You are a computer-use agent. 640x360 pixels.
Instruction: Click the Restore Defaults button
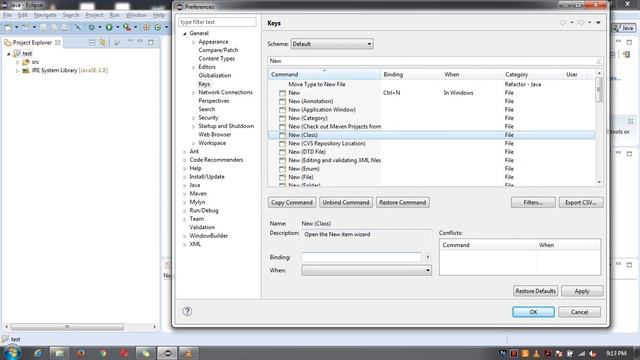click(x=536, y=291)
